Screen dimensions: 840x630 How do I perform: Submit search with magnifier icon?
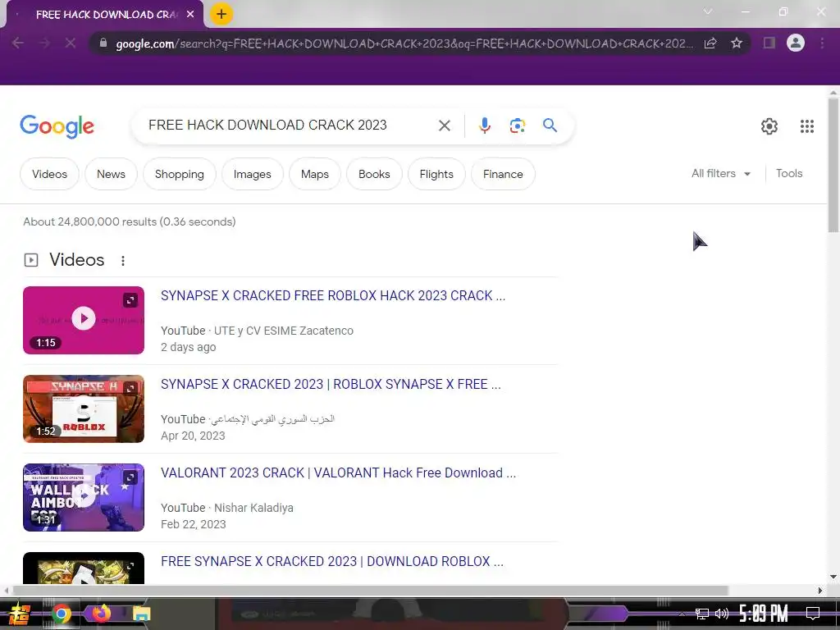[550, 126]
